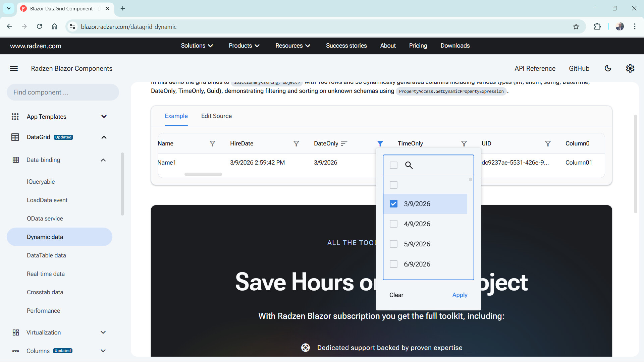
Task: Toggle the hamburger sidebar menu
Action: [x=14, y=68]
